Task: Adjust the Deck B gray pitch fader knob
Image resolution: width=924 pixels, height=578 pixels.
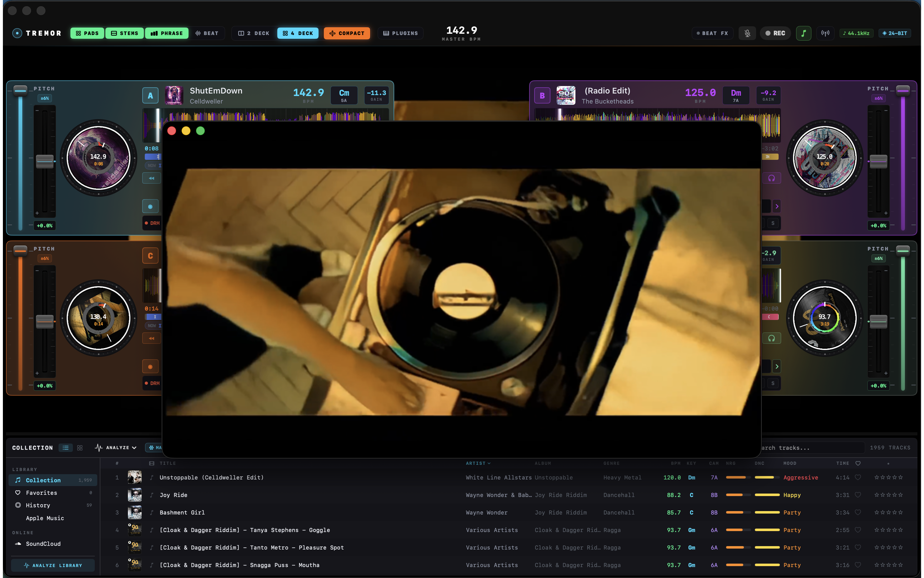Action: [x=878, y=161]
